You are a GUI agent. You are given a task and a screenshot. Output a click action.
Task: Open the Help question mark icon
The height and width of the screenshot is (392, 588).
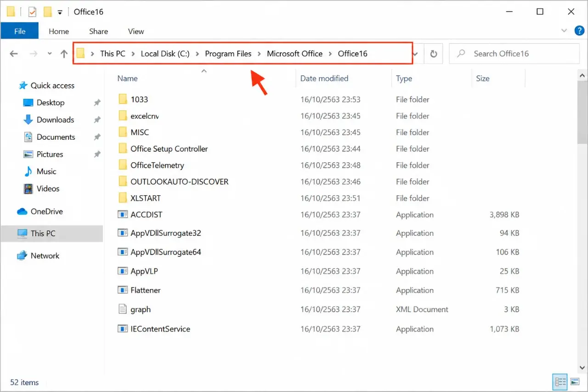[x=579, y=31]
